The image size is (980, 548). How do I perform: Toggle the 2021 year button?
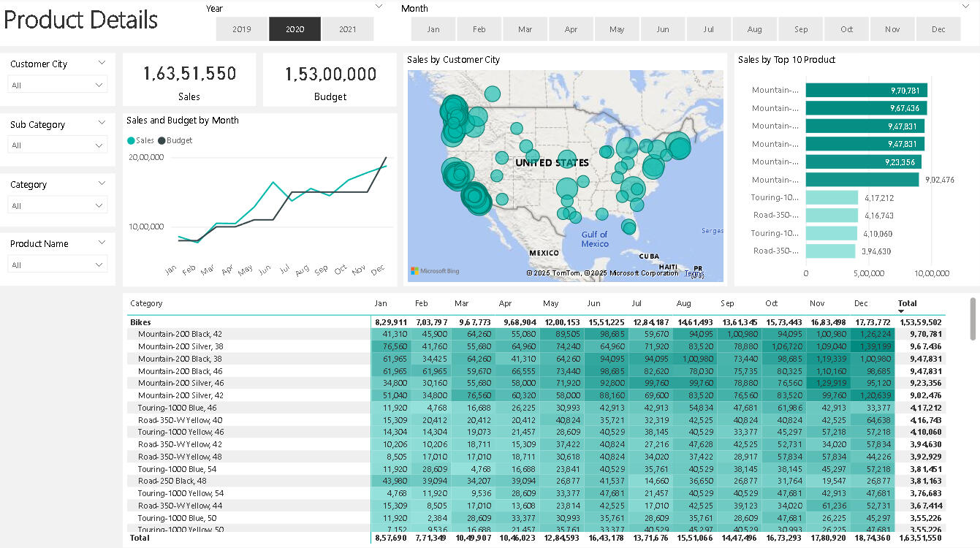[x=348, y=29]
